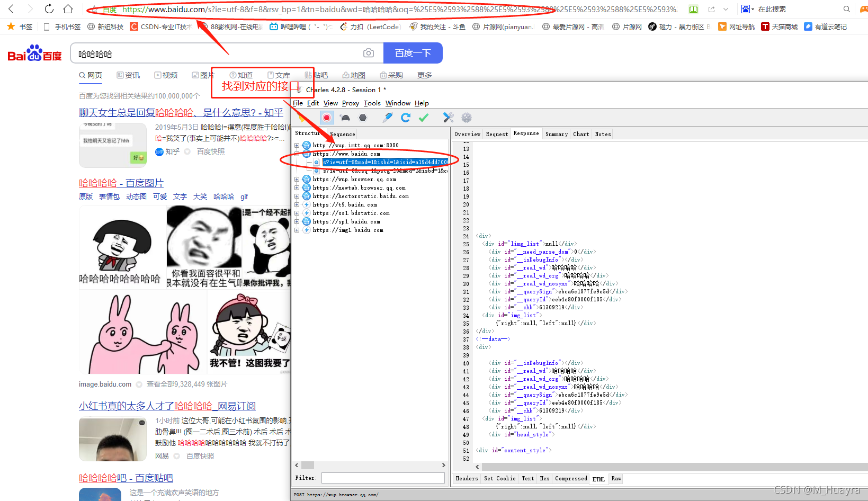The width and height of the screenshot is (868, 501).
Task: Open the Charles tools wrench icon
Action: tap(449, 118)
